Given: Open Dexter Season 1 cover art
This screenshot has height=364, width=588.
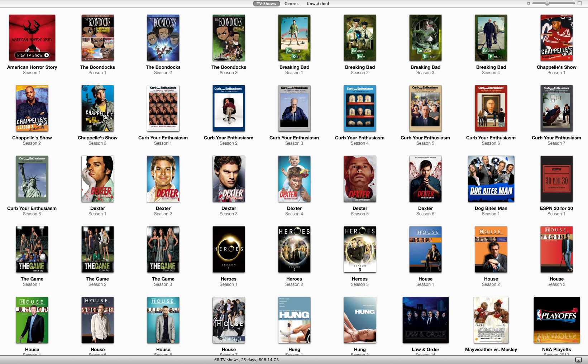Looking at the screenshot, I should pos(97,179).
